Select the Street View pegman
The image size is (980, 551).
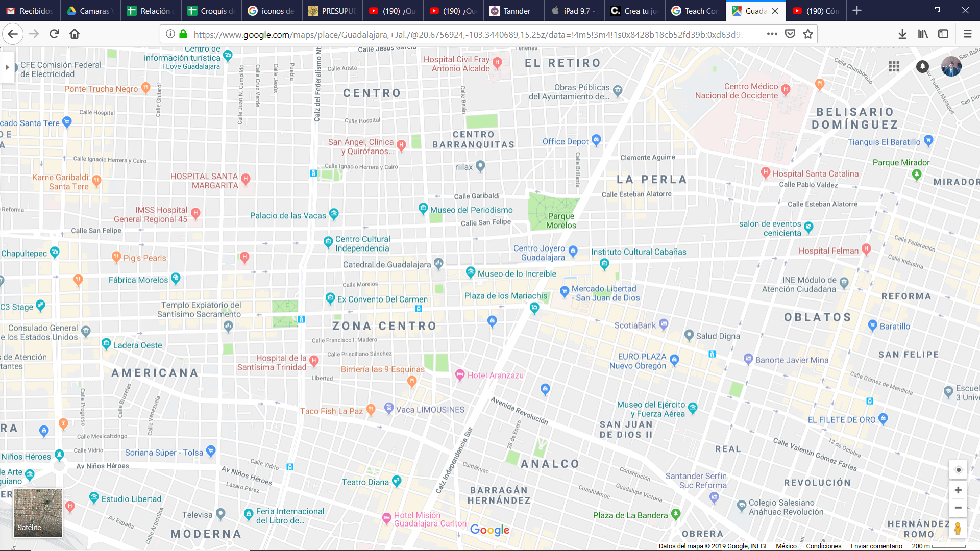coord(958,529)
